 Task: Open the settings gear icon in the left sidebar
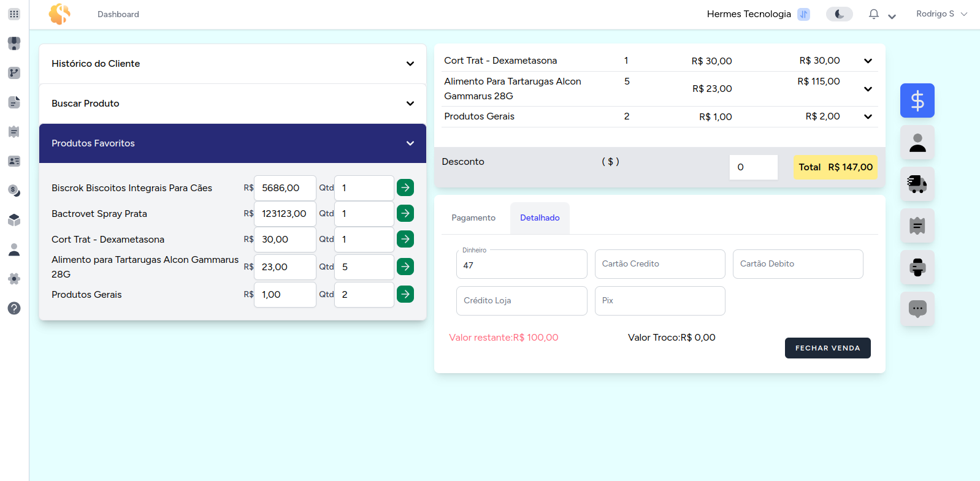[x=14, y=279]
